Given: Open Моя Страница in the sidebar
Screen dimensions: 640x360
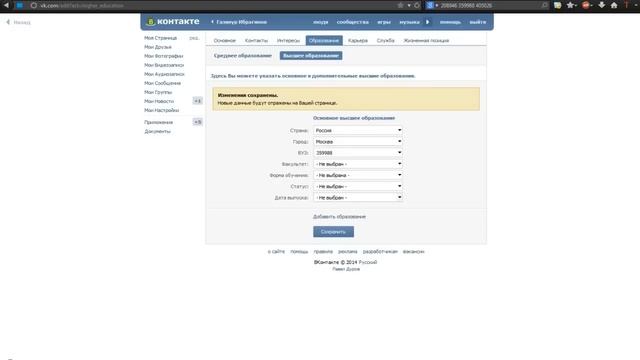Looking at the screenshot, I should [160, 38].
